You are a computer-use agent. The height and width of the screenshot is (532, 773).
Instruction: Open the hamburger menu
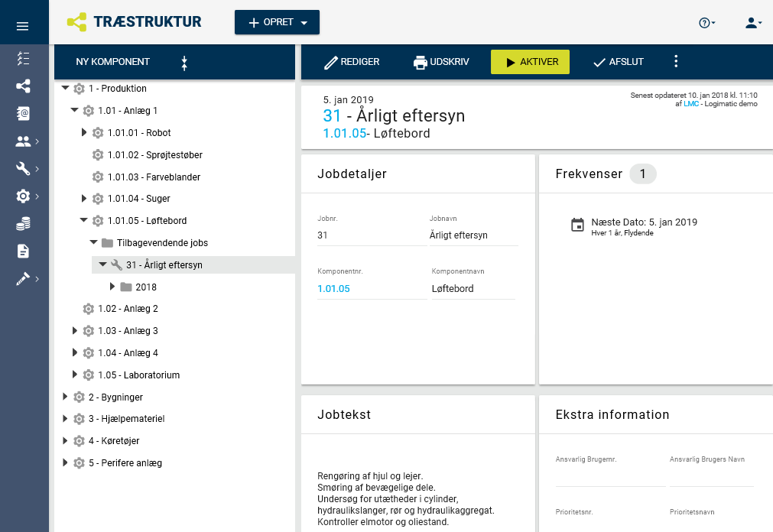click(23, 26)
